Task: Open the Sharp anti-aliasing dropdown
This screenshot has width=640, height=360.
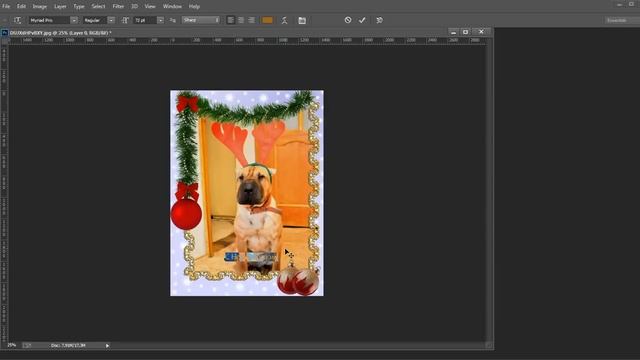Action: [201, 20]
